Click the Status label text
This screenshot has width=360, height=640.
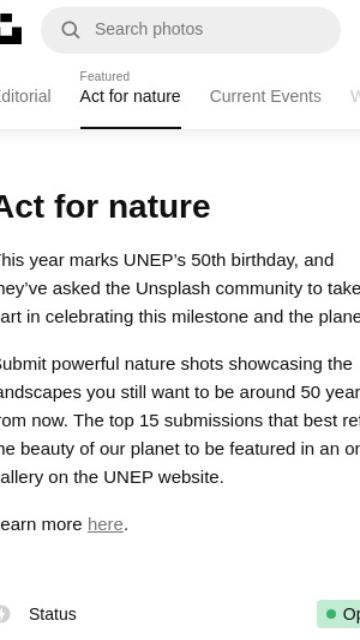(x=53, y=614)
